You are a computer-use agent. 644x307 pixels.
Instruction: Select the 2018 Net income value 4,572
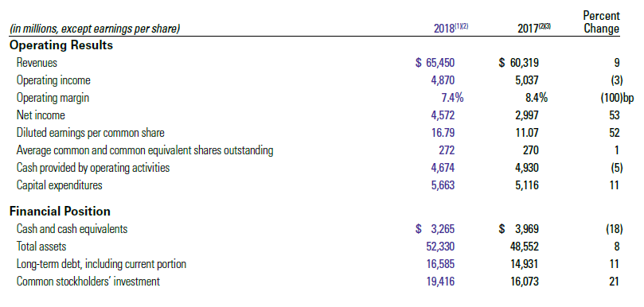(443, 116)
